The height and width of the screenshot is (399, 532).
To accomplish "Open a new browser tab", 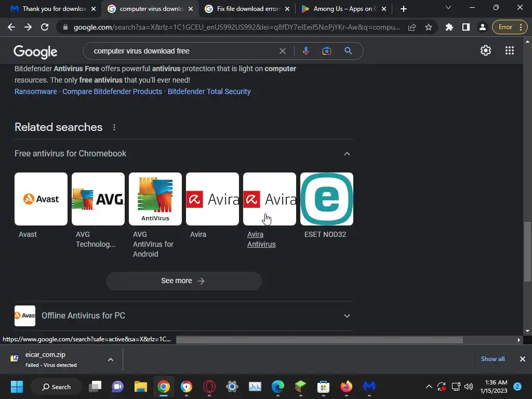I will pos(403,9).
